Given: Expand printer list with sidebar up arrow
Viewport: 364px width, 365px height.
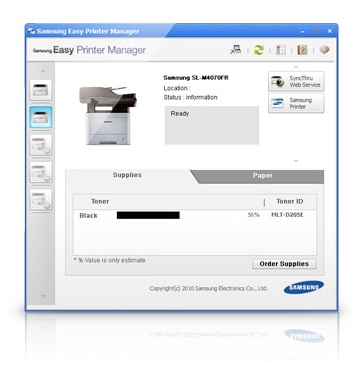Looking at the screenshot, I should [43, 71].
